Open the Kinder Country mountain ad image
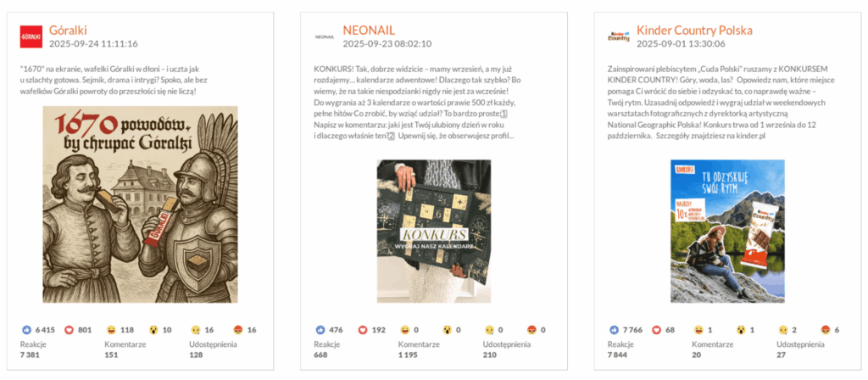 [727, 231]
